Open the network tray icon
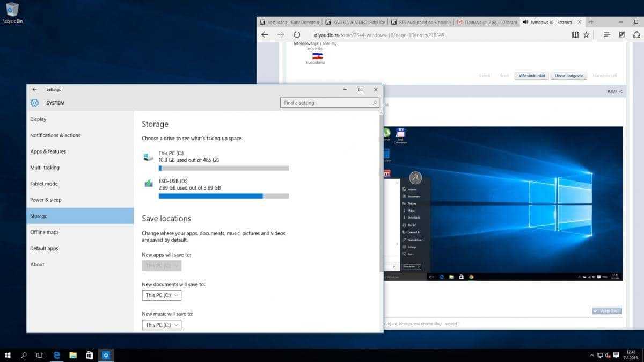Viewport: 644px width, 362px height. (x=599, y=355)
